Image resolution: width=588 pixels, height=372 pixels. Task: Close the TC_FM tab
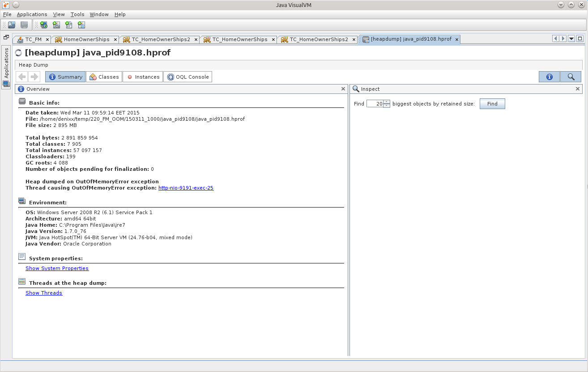tap(47, 39)
